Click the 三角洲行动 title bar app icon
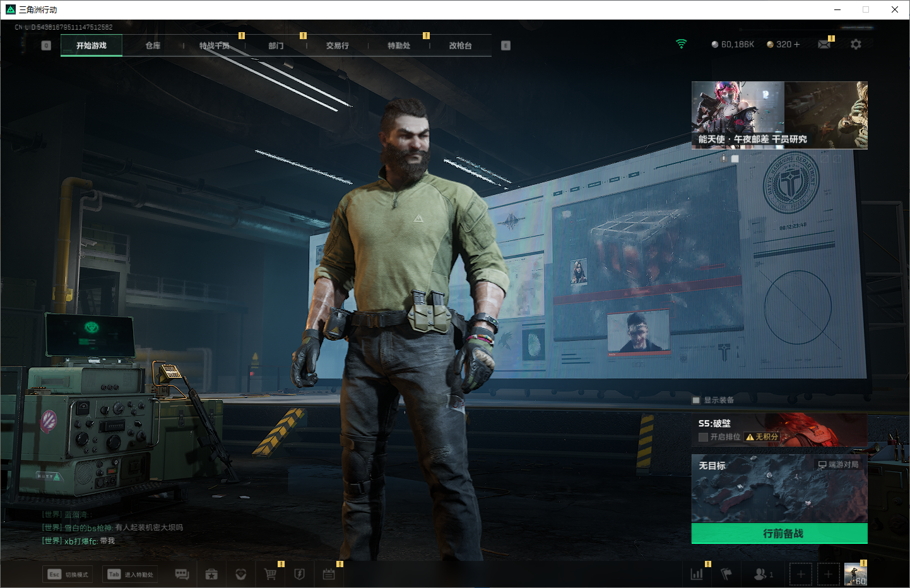 [11, 9]
